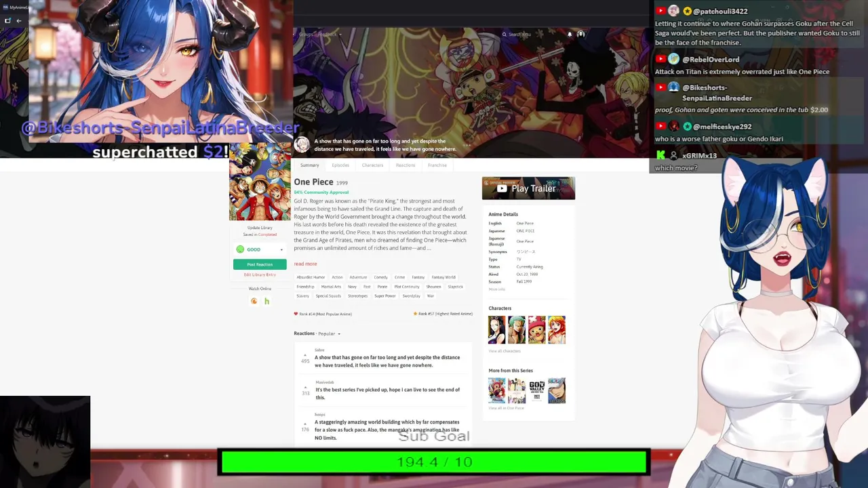The height and width of the screenshot is (488, 868).
Task: Click the @patchouli3422 chat username
Action: (720, 12)
